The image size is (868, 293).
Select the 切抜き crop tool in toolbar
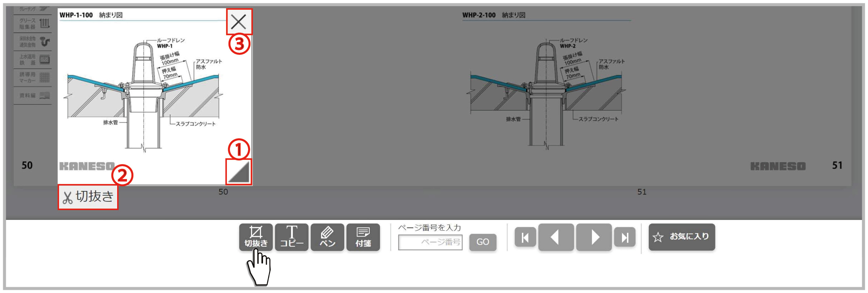point(256,237)
